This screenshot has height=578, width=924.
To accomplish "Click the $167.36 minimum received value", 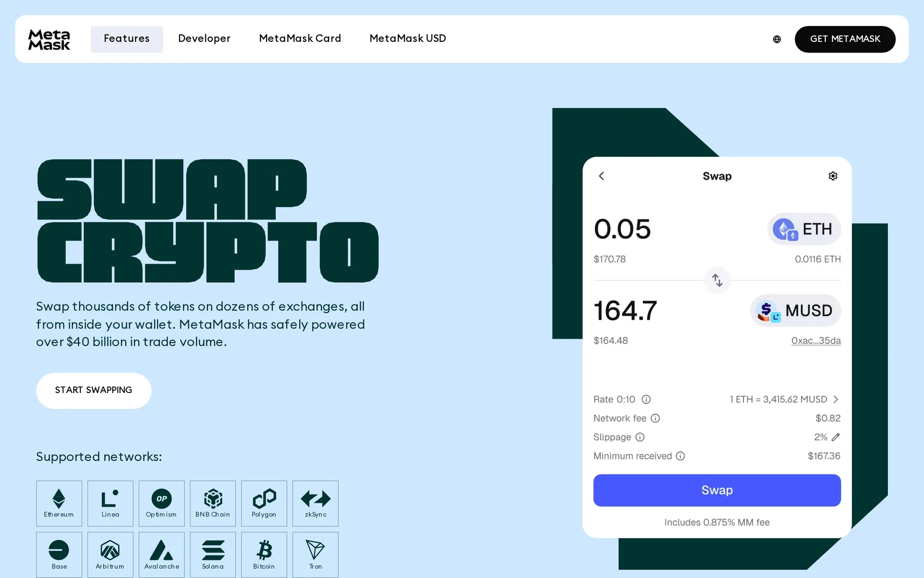I will pyautogui.click(x=824, y=456).
